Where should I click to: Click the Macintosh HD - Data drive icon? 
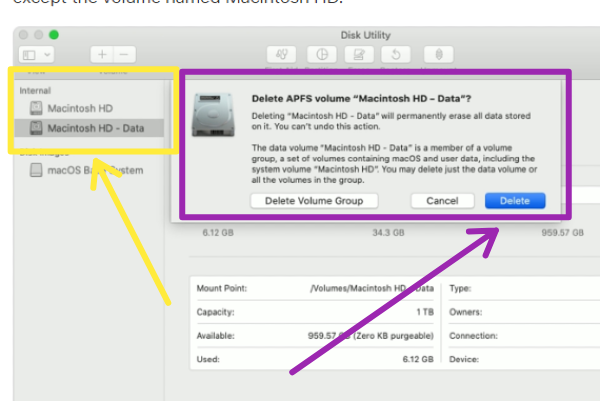tap(36, 128)
